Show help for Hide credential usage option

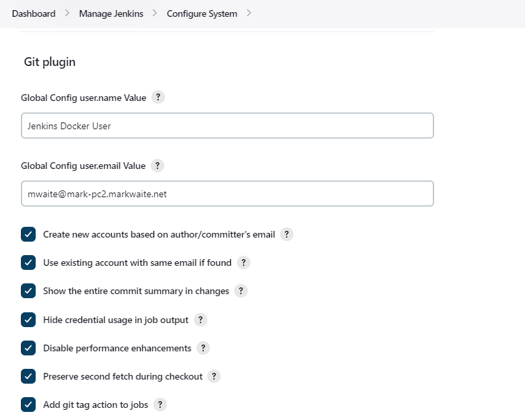200,320
